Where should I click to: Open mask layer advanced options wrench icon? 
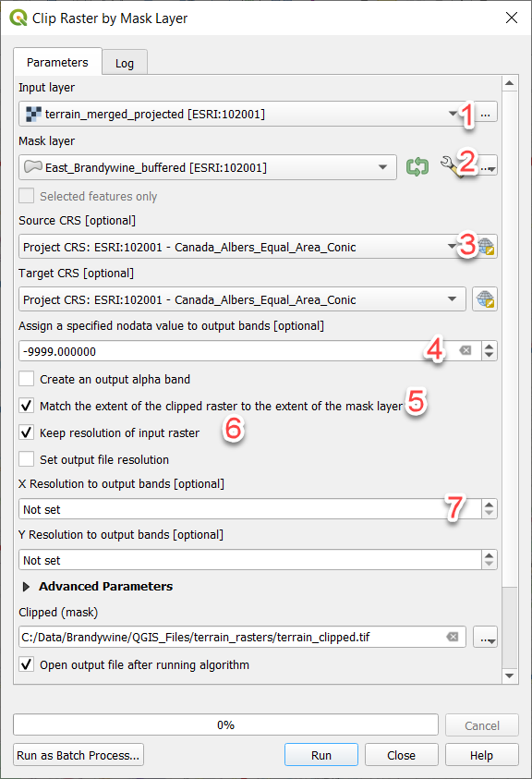451,166
